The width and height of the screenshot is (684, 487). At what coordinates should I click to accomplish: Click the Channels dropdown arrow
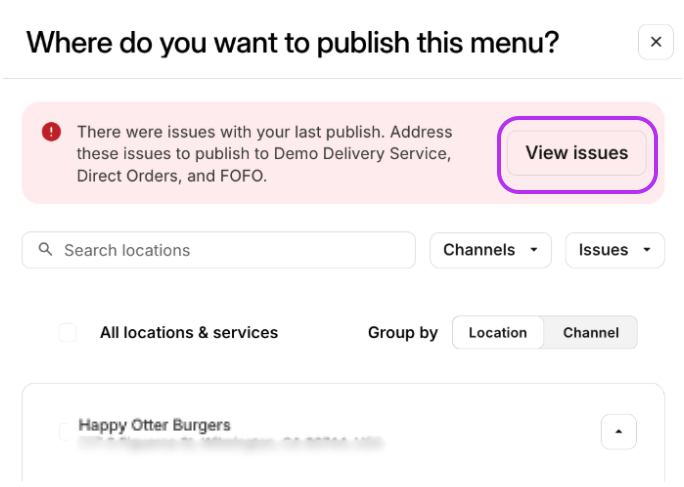[534, 250]
